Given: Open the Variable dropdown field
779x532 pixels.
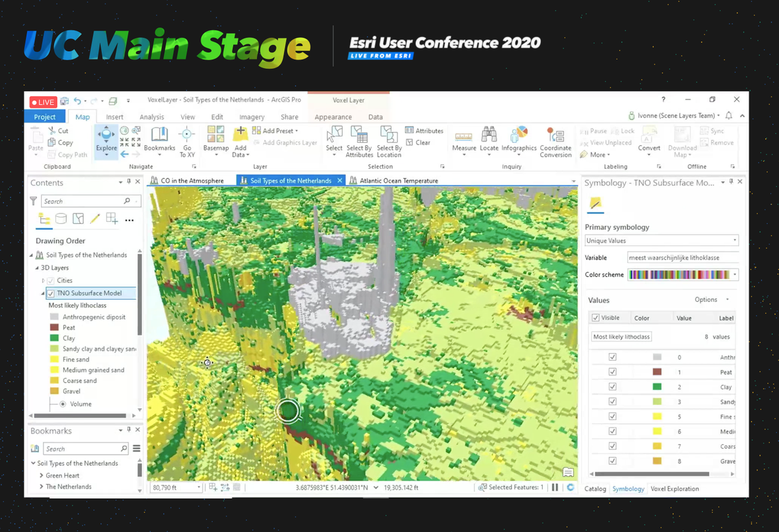Looking at the screenshot, I should point(683,258).
